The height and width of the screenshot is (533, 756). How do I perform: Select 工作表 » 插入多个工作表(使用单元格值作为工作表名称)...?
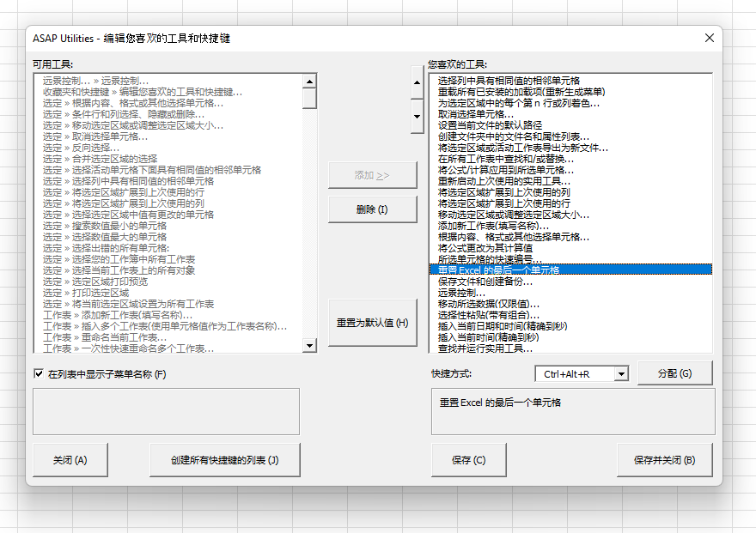click(165, 326)
